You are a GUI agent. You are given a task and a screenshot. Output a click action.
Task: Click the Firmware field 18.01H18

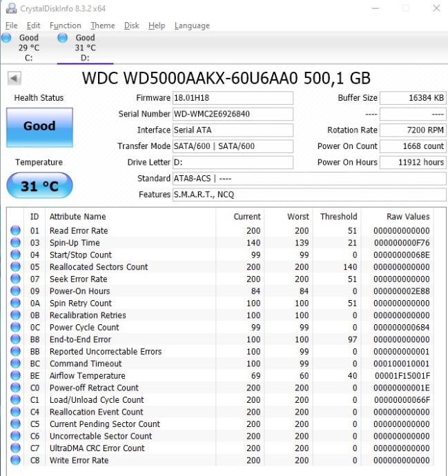pyautogui.click(x=233, y=98)
